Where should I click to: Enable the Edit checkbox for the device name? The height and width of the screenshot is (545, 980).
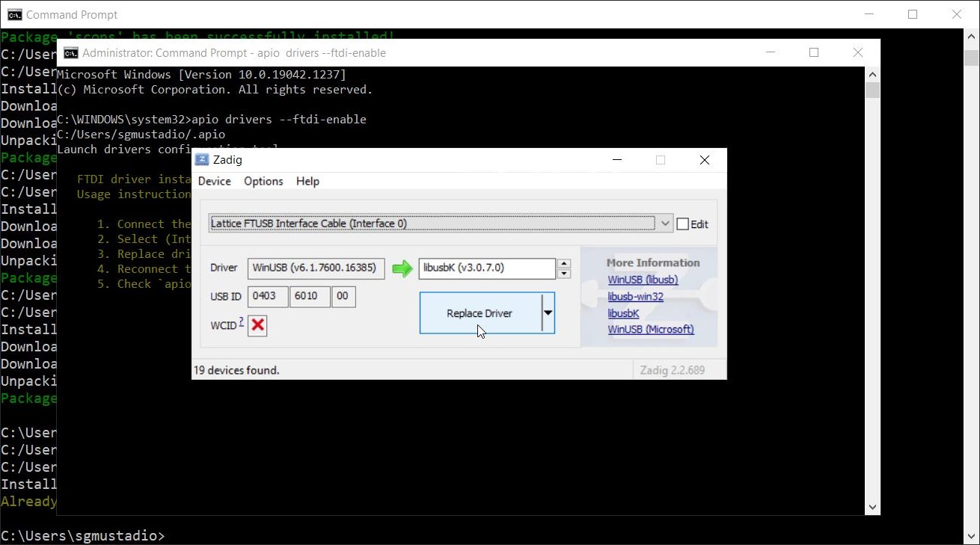coord(683,223)
